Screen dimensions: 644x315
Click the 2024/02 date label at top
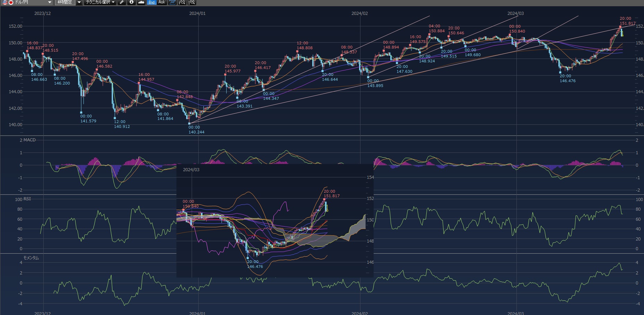359,14
